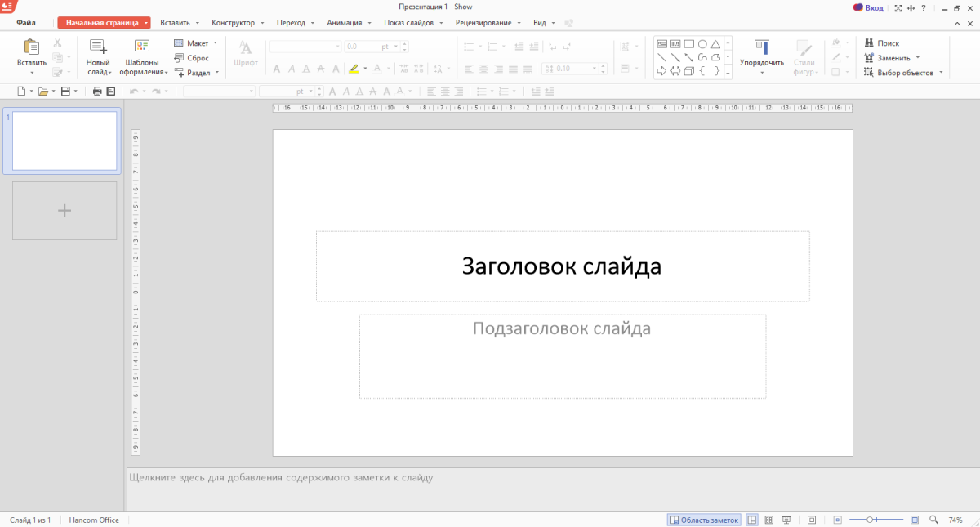Screen dimensions: 980x527
Task: Click the zoom slider in the status bar
Action: click(871, 520)
